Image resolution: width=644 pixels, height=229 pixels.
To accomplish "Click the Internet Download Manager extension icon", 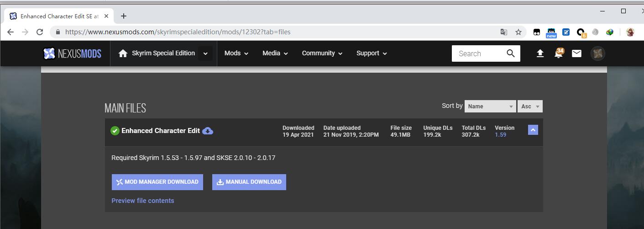I will pos(610,32).
